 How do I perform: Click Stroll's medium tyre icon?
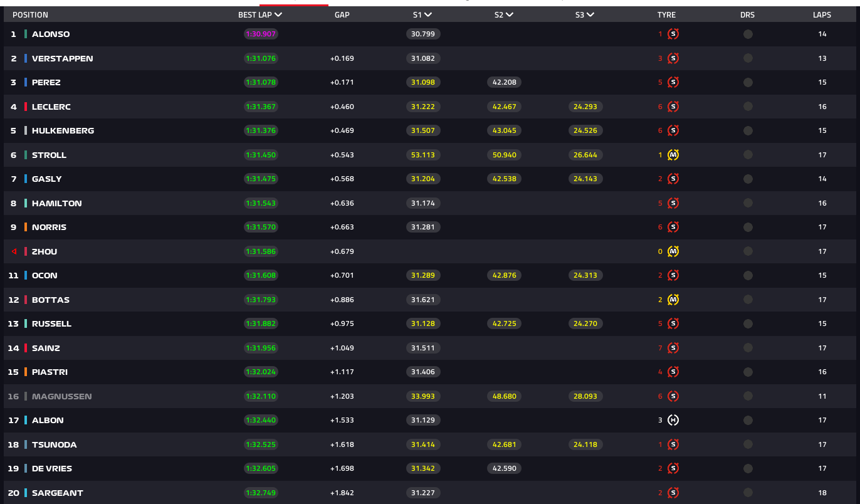tap(673, 155)
